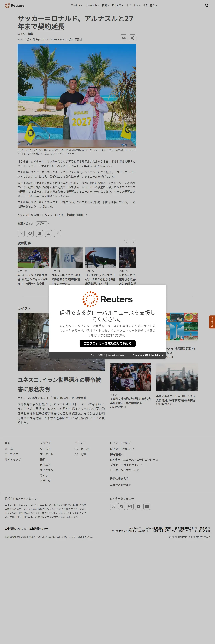Click the スポーツ related topic tag

click(x=42, y=224)
